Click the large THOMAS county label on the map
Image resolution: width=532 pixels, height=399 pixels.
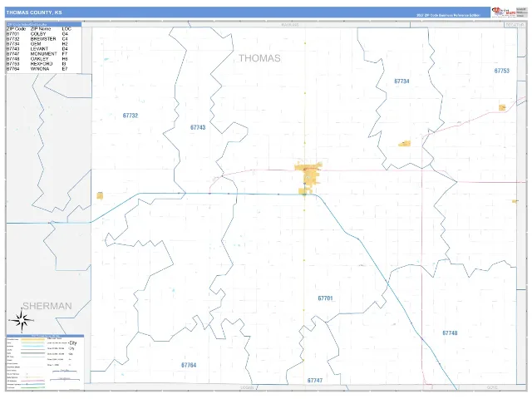pos(259,58)
